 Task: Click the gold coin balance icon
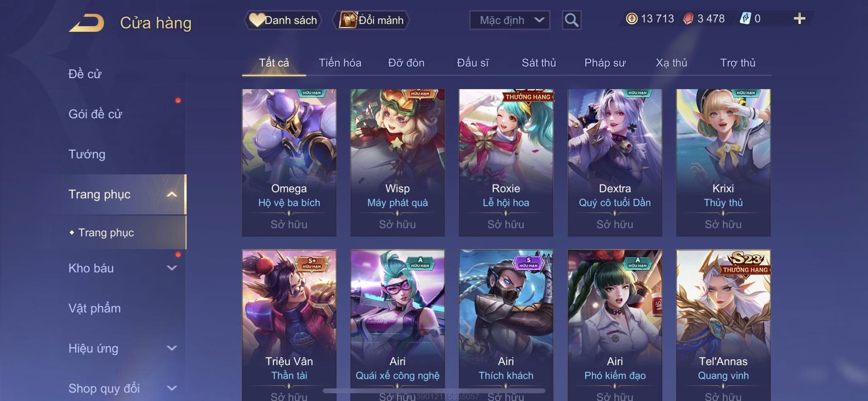pyautogui.click(x=632, y=19)
